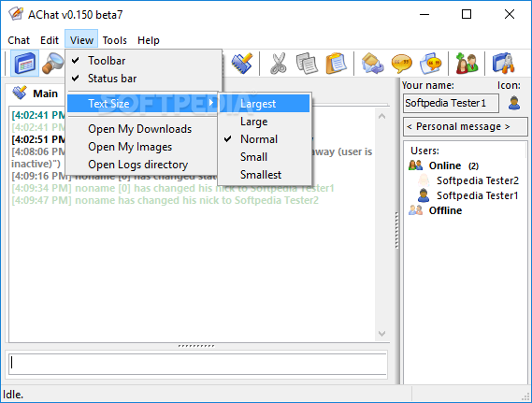This screenshot has width=532, height=403.
Task: Click the vertical splitter grip handle
Action: [x=396, y=231]
